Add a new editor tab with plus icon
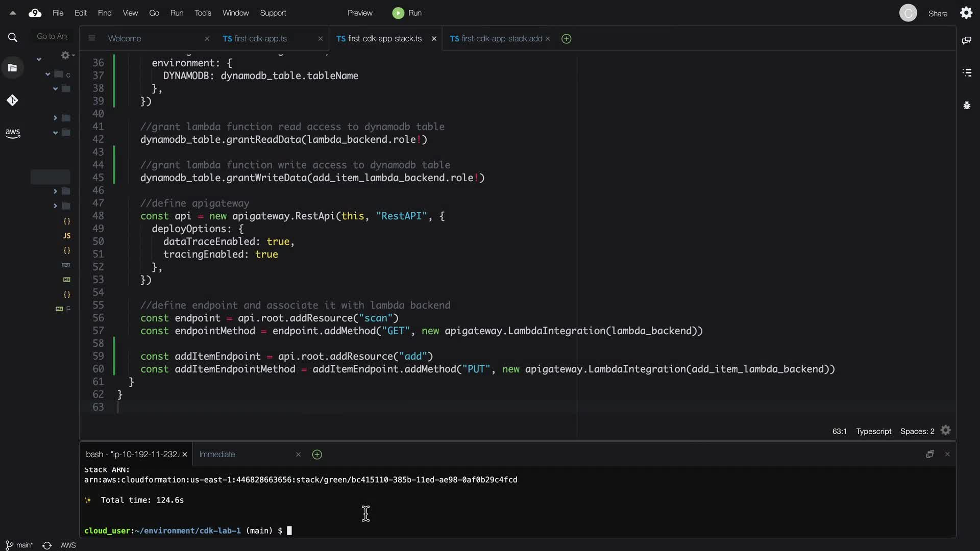 coord(566,39)
